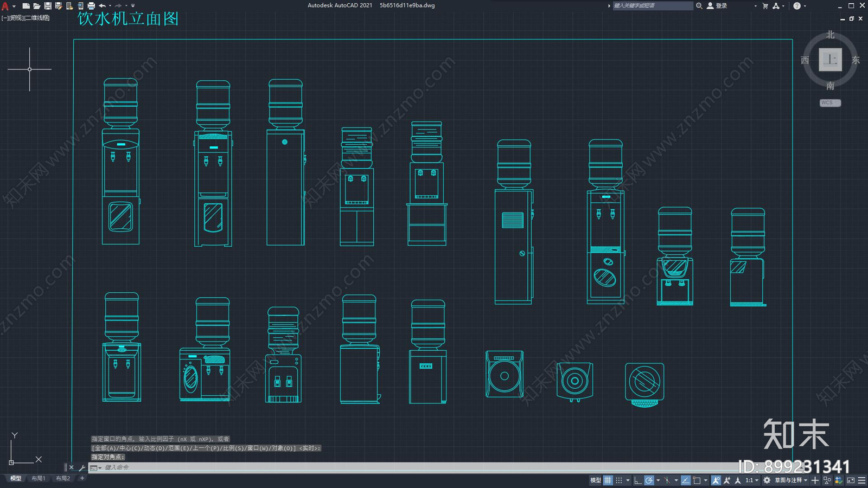This screenshot has width=868, height=488.
Task: Open from Web & Mobile icon
Action: 69,6
